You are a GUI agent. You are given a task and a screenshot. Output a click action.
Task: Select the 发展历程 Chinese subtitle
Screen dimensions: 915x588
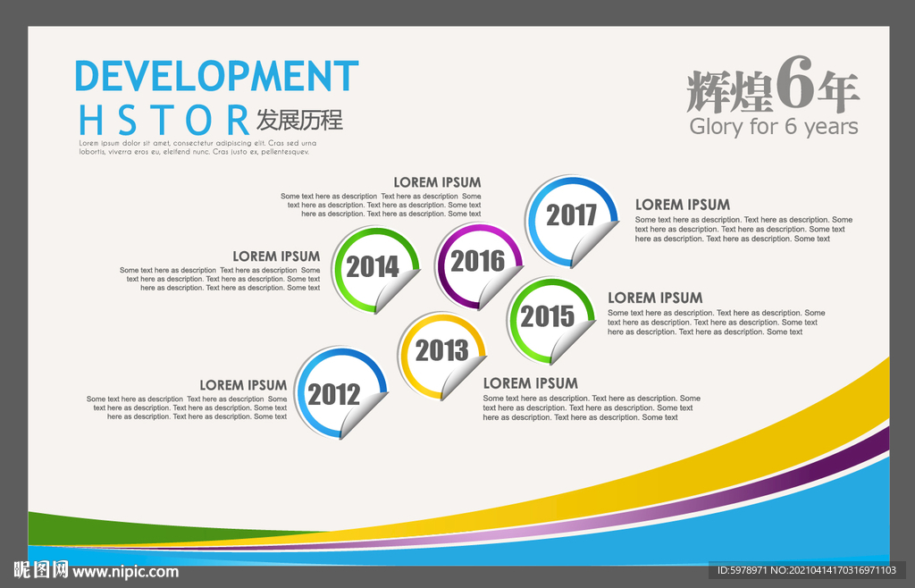click(x=299, y=120)
